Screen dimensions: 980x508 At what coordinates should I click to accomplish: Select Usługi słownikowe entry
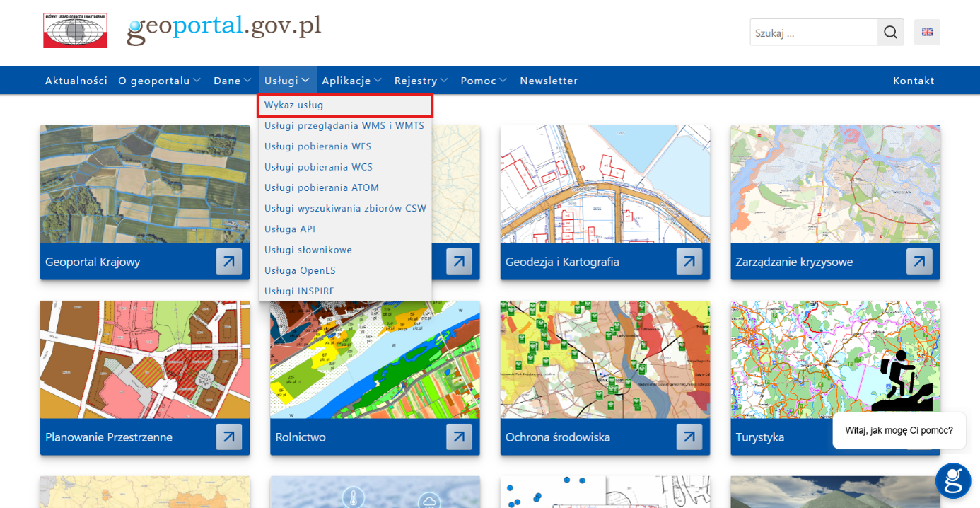(x=345, y=250)
